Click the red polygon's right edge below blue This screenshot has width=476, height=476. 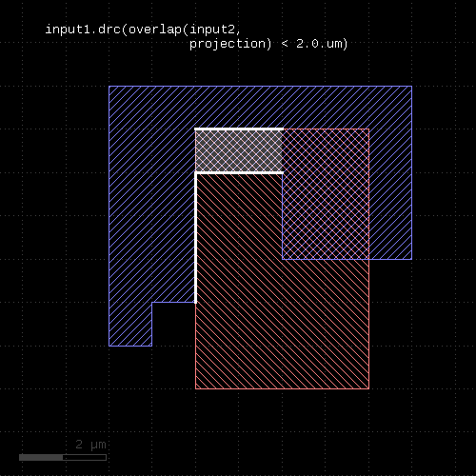click(x=369, y=324)
